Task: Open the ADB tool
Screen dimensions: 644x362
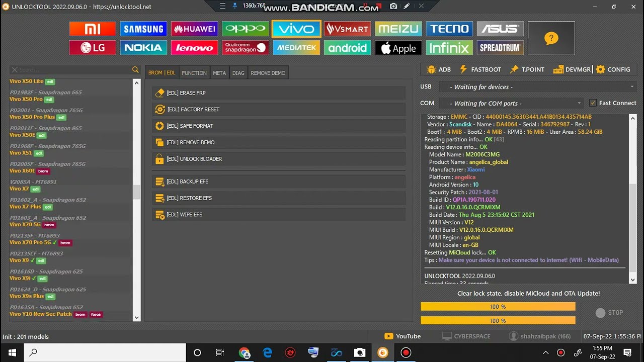Action: coord(438,69)
